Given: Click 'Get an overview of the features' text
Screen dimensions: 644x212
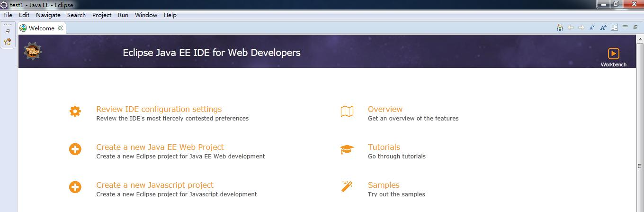Looking at the screenshot, I should coord(413,118).
